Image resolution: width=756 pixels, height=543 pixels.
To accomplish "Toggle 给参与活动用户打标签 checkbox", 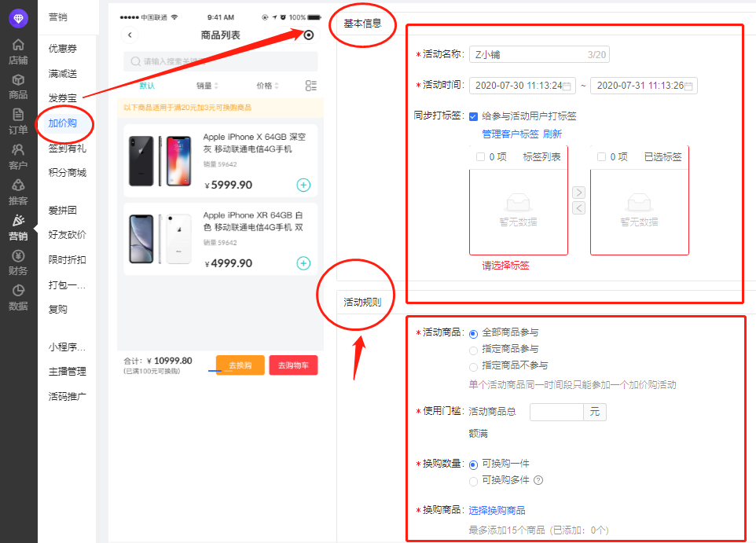I will (x=473, y=116).
